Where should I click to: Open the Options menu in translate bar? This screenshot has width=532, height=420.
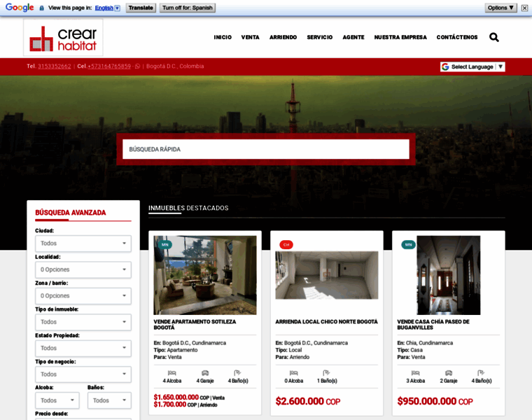pyautogui.click(x=500, y=8)
